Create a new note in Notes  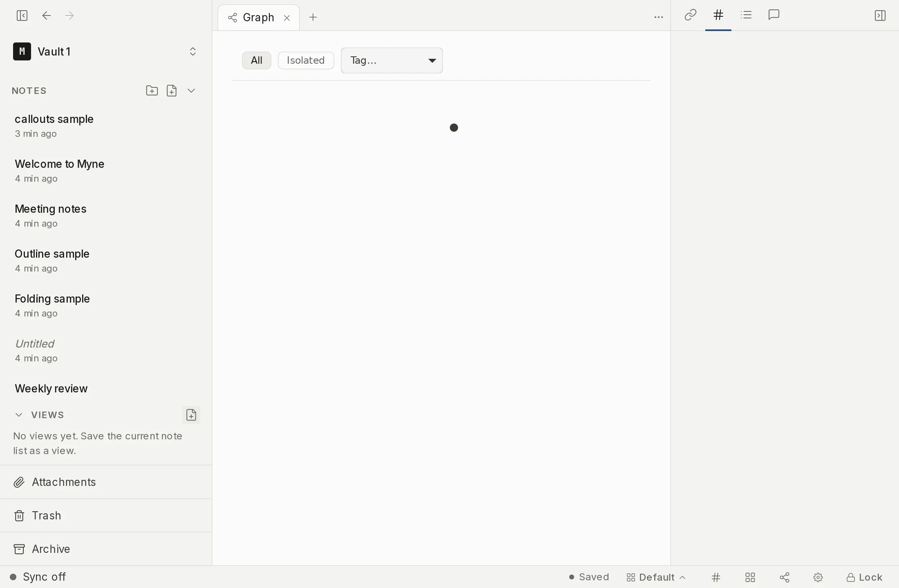click(172, 91)
